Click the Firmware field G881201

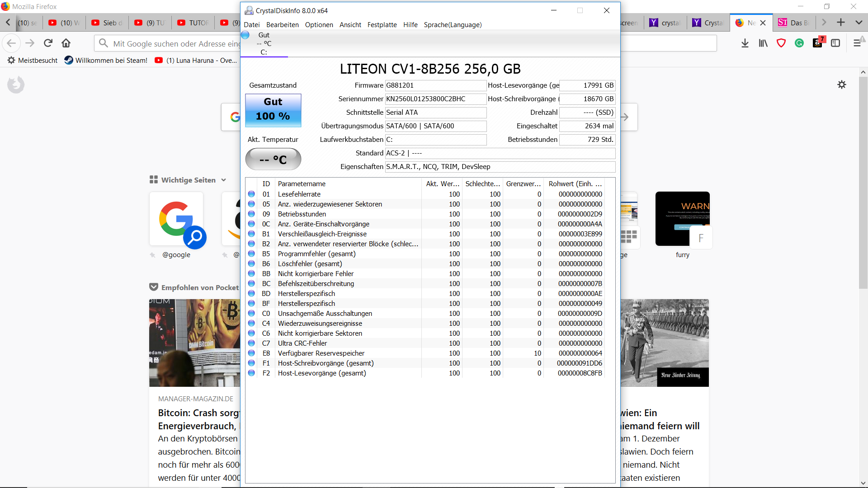tap(435, 85)
